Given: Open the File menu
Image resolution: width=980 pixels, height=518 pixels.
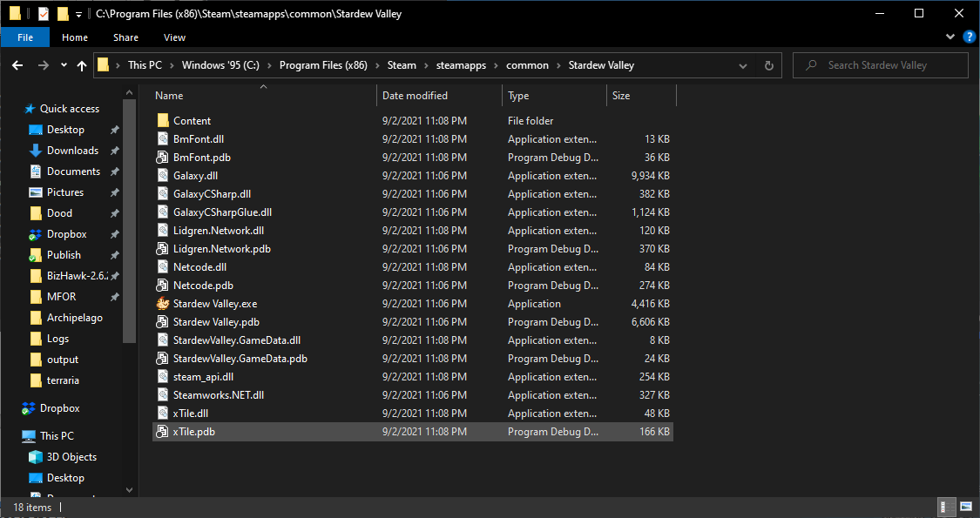Looking at the screenshot, I should pos(25,37).
